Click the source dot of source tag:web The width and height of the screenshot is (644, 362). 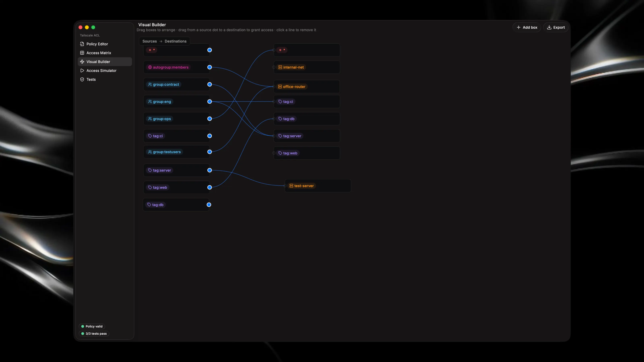(210, 187)
